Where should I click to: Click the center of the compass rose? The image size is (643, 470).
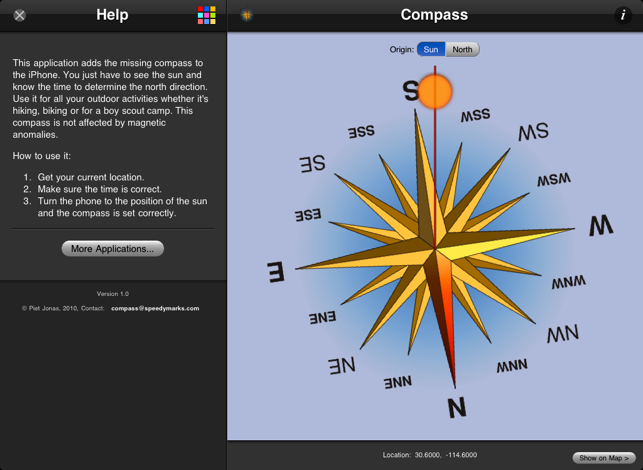[x=434, y=248]
